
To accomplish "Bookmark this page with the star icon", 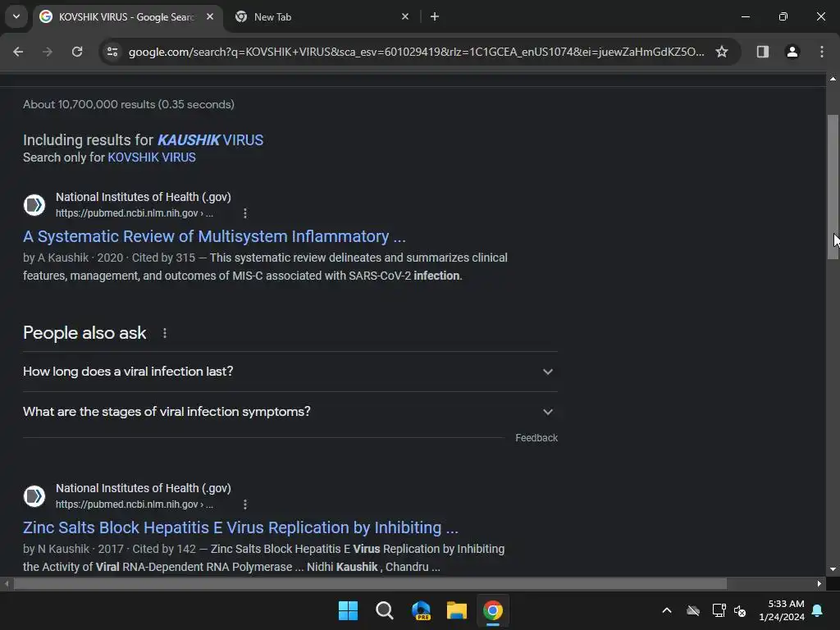I will point(722,52).
